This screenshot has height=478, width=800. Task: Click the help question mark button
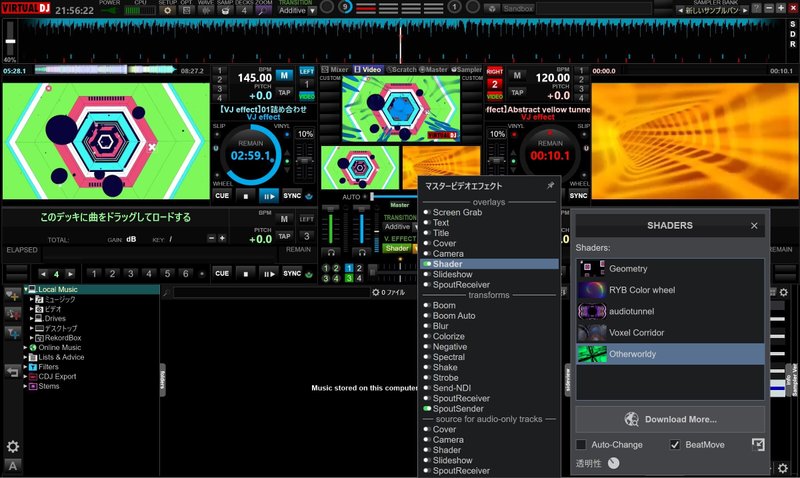point(757,8)
